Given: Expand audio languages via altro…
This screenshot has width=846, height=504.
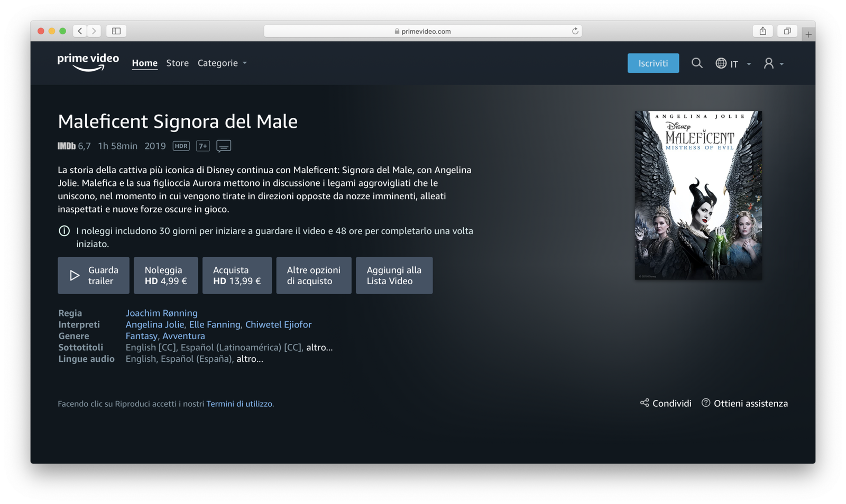Looking at the screenshot, I should pyautogui.click(x=250, y=359).
